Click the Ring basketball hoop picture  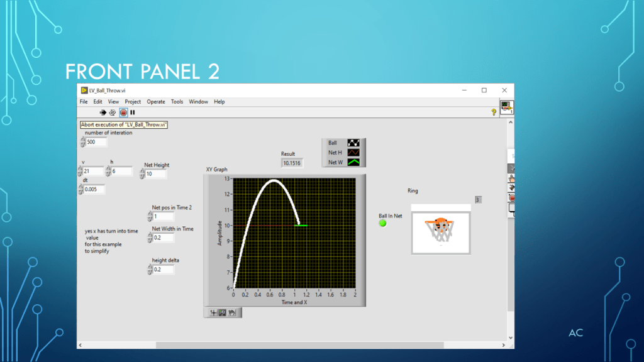(x=441, y=229)
